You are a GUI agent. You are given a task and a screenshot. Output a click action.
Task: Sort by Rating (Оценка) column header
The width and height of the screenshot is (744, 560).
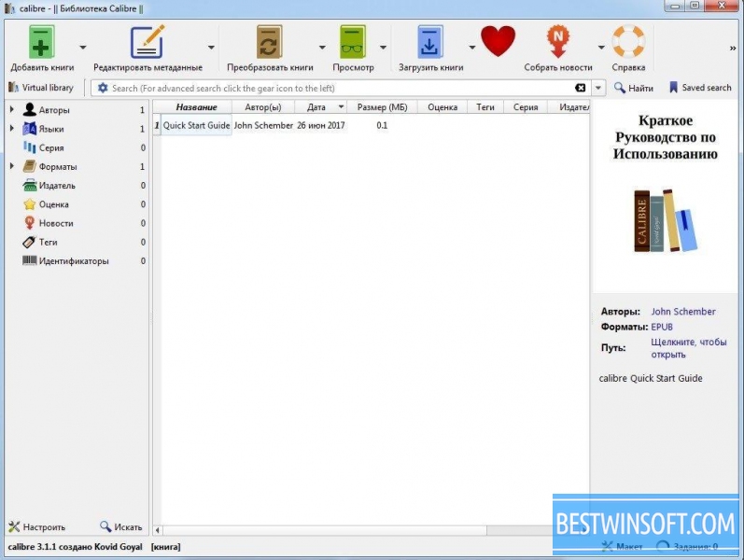442,107
